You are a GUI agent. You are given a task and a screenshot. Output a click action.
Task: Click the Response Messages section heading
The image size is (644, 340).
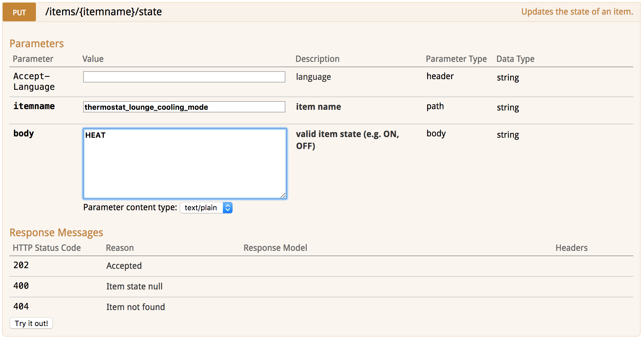56,233
